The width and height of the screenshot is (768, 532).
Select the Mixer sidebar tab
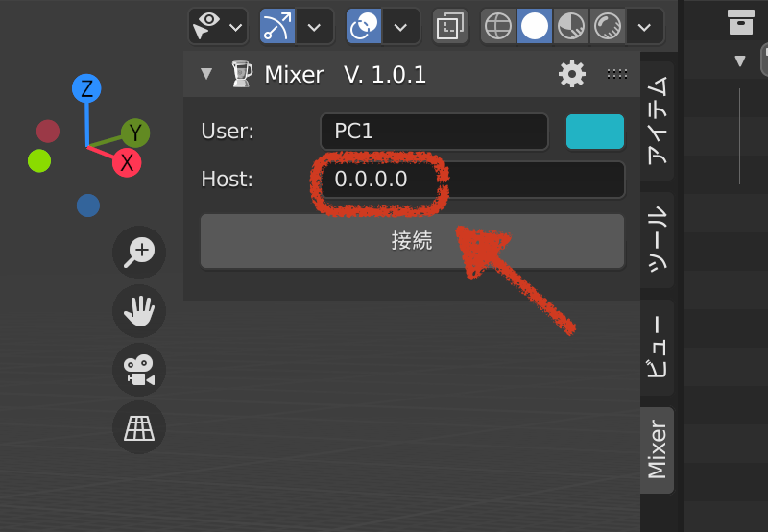point(658,449)
